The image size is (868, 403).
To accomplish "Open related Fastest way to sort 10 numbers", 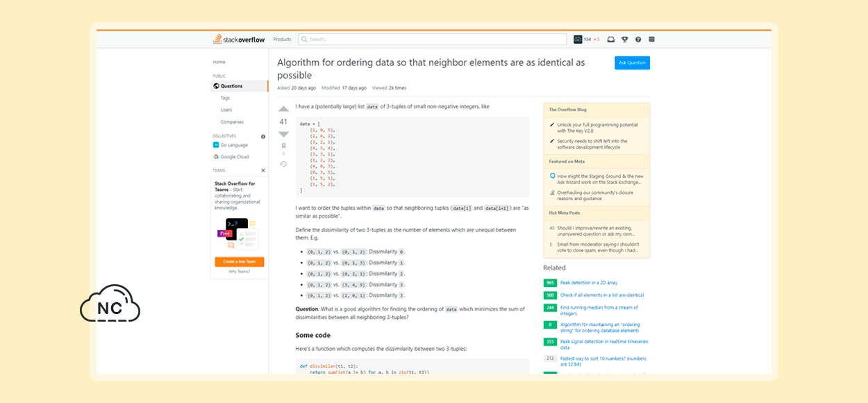I will [x=603, y=361].
